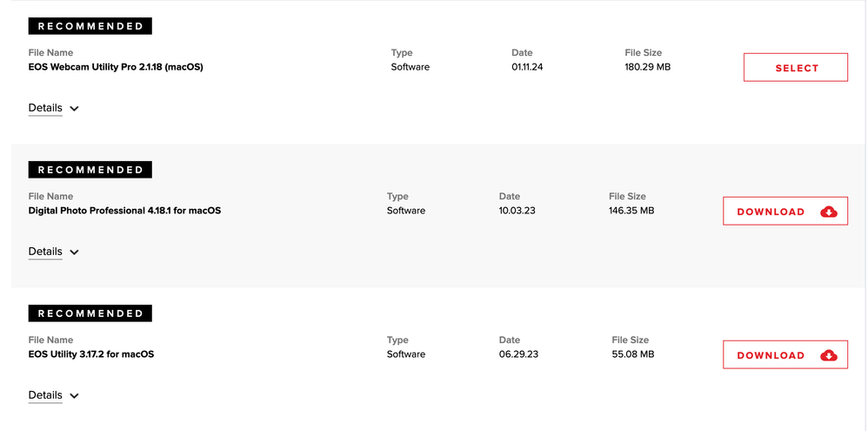Expand Details chevron under EOS Webcam Utility Pro
The width and height of the screenshot is (868, 431).
coord(74,109)
